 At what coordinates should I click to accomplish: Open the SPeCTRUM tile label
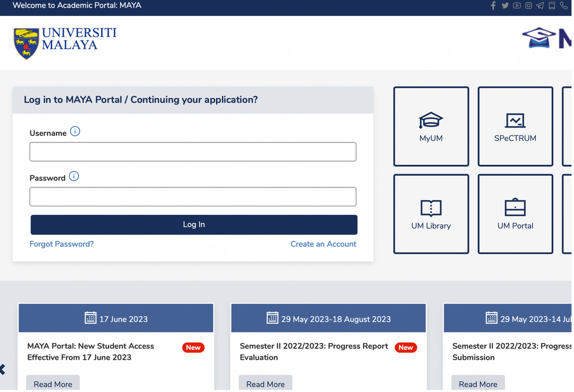pos(515,138)
